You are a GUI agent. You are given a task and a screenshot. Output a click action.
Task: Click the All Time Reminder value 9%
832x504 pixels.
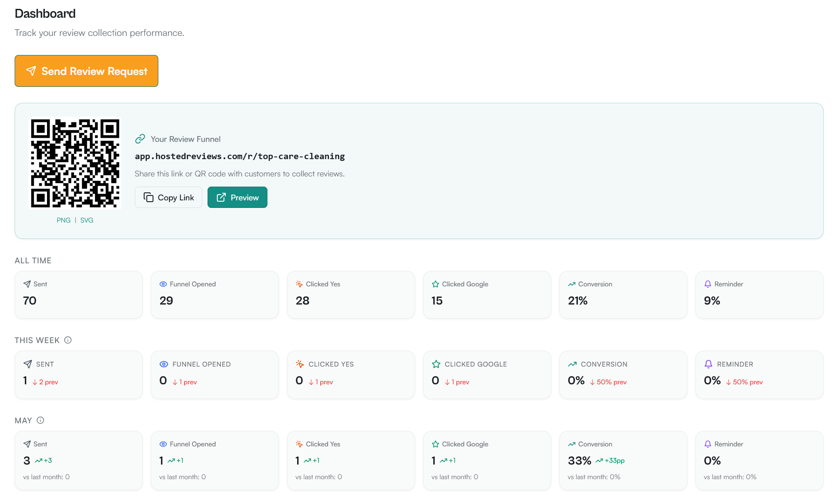(x=712, y=301)
